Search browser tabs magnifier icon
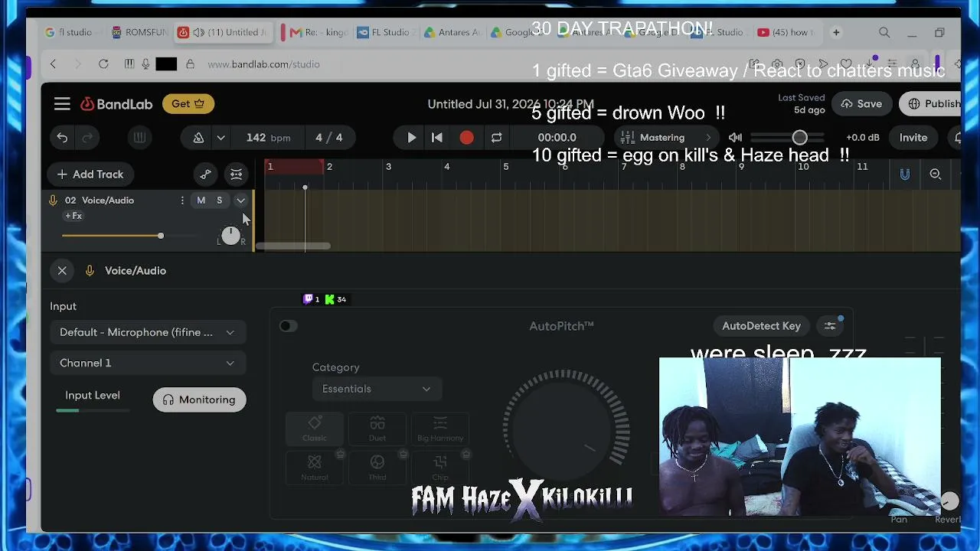 (884, 32)
